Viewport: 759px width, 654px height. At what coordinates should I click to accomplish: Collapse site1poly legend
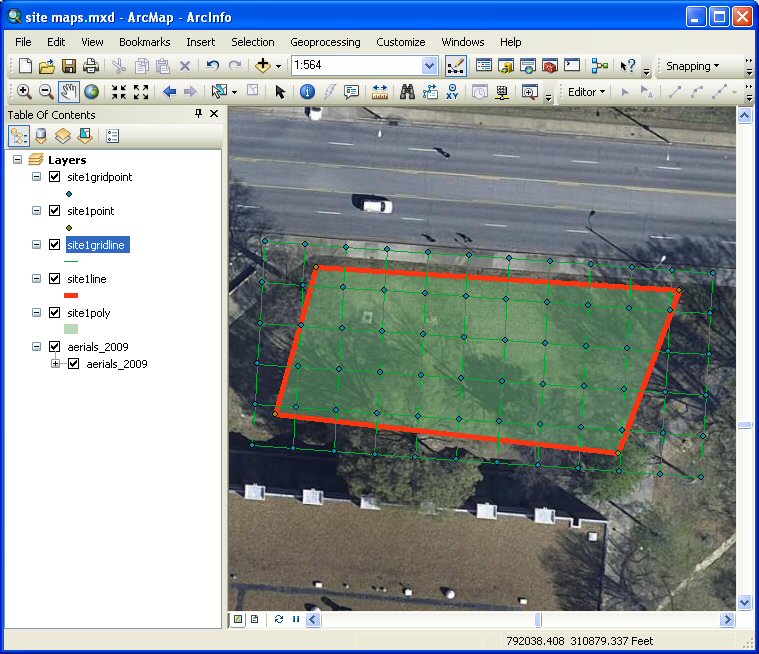pyautogui.click(x=36, y=312)
